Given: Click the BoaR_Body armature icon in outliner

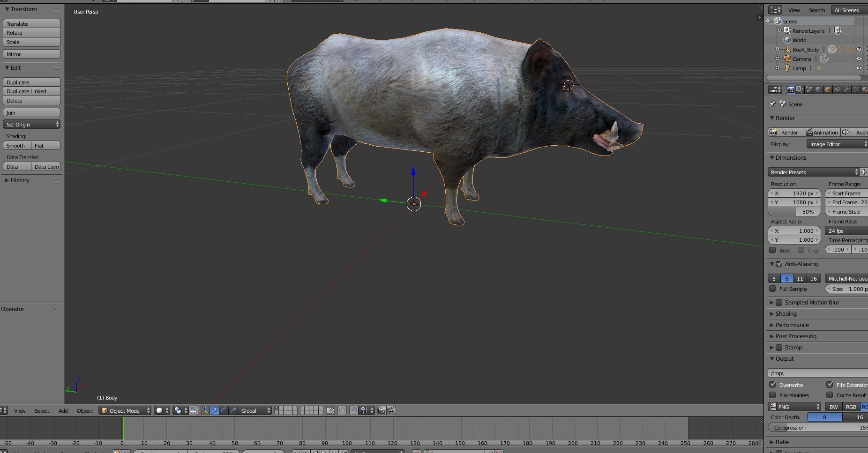Looking at the screenshot, I should tap(787, 49).
